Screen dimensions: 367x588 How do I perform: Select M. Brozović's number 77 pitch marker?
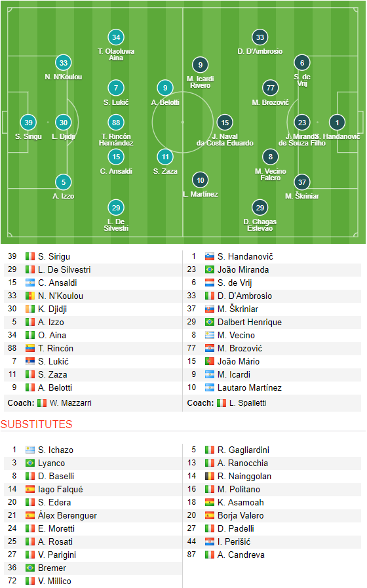coord(270,88)
